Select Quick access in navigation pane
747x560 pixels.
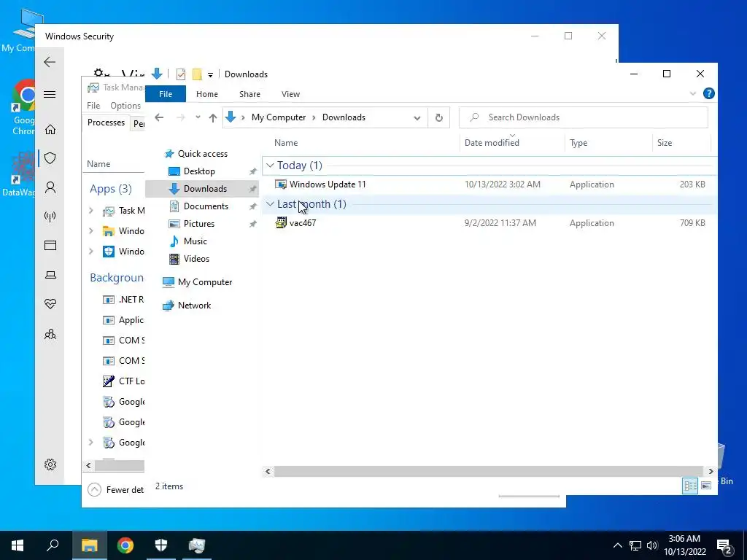[196, 154]
